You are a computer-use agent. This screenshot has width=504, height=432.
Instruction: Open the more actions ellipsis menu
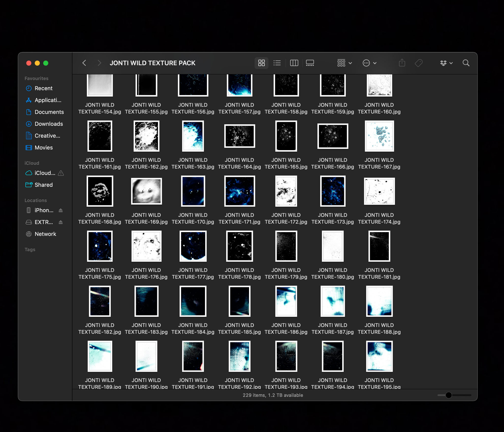click(369, 63)
